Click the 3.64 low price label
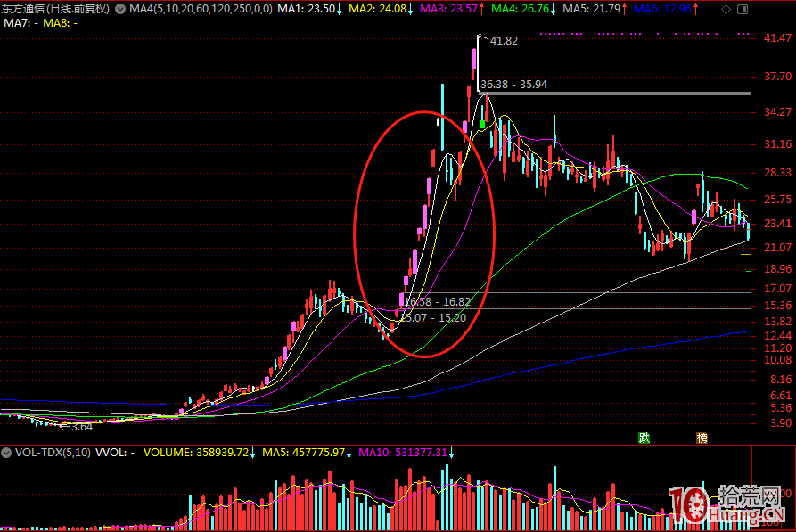 (82, 427)
